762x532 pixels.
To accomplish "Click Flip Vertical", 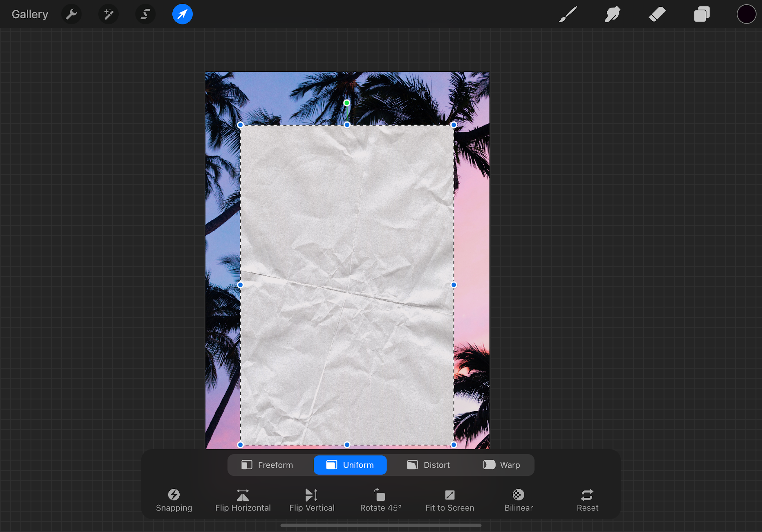I will click(x=312, y=500).
